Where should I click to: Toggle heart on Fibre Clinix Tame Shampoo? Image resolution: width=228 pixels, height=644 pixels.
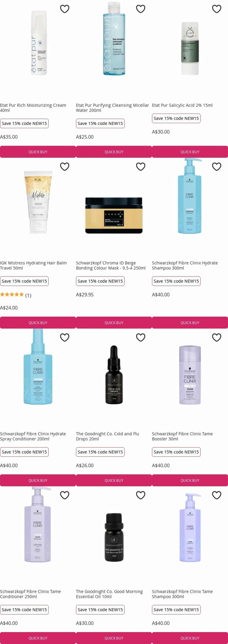(216, 495)
